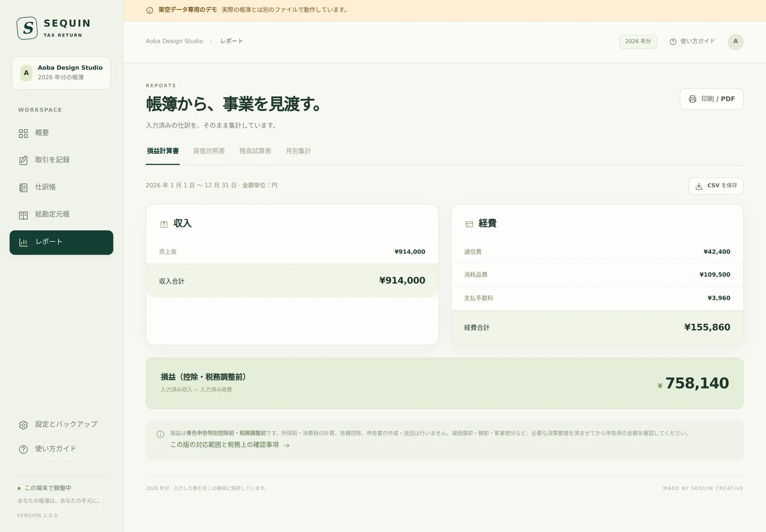Save the report with CSV を保存

click(716, 186)
